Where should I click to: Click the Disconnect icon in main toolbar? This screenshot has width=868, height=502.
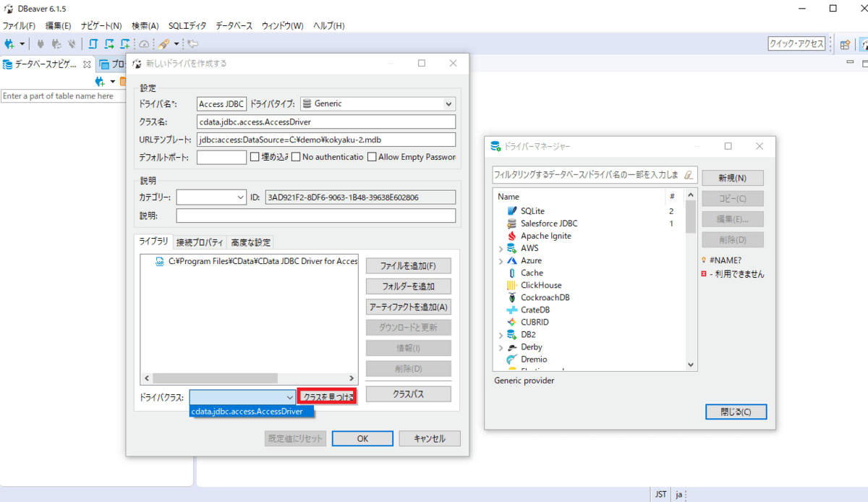point(70,43)
